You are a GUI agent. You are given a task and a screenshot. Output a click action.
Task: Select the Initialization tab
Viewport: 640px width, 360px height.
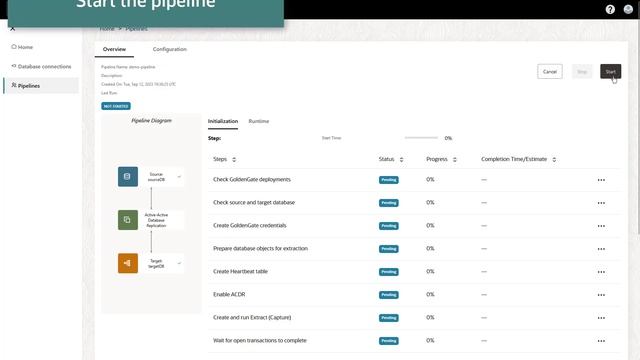(x=223, y=121)
